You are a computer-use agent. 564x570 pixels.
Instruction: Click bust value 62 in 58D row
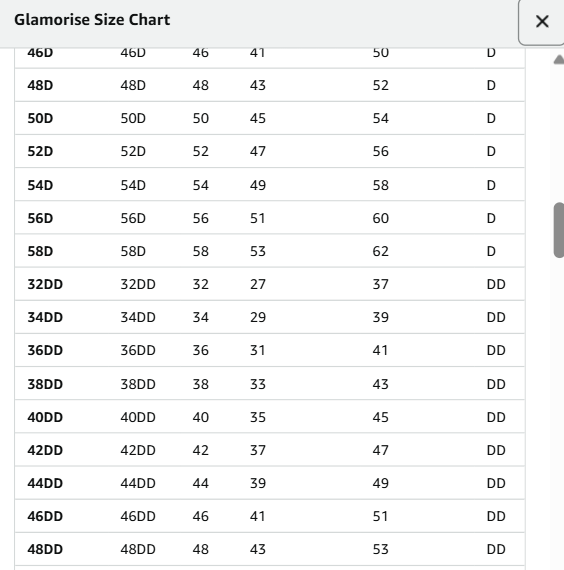[381, 252]
